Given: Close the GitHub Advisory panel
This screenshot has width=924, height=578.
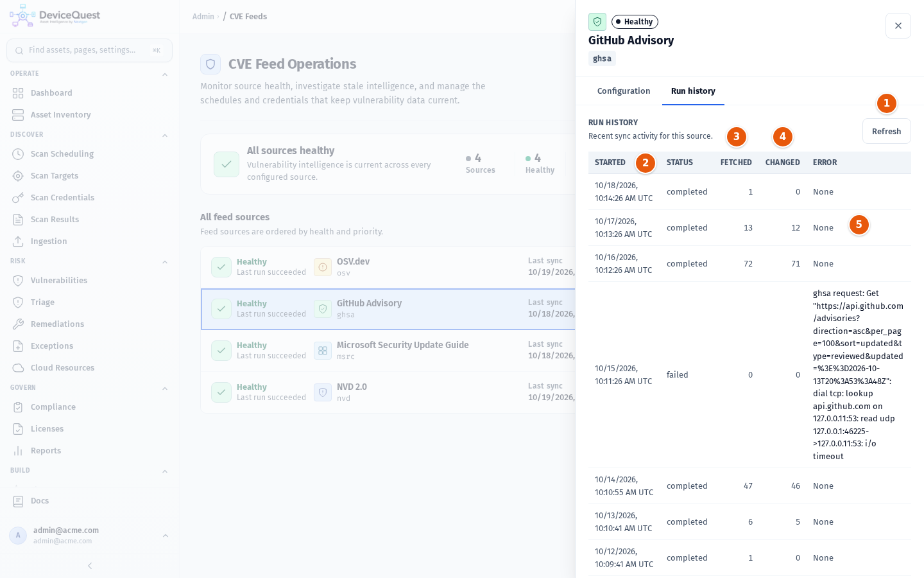Looking at the screenshot, I should pos(898,26).
